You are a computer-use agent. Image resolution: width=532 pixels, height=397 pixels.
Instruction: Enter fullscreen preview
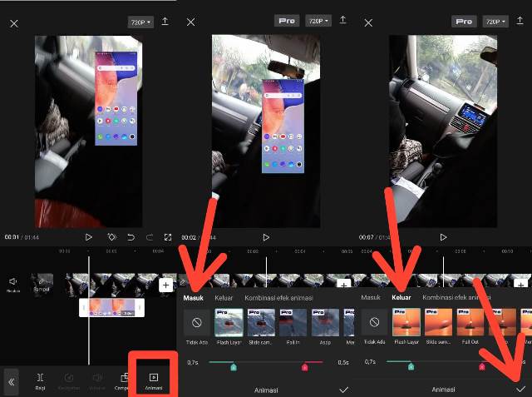[168, 237]
